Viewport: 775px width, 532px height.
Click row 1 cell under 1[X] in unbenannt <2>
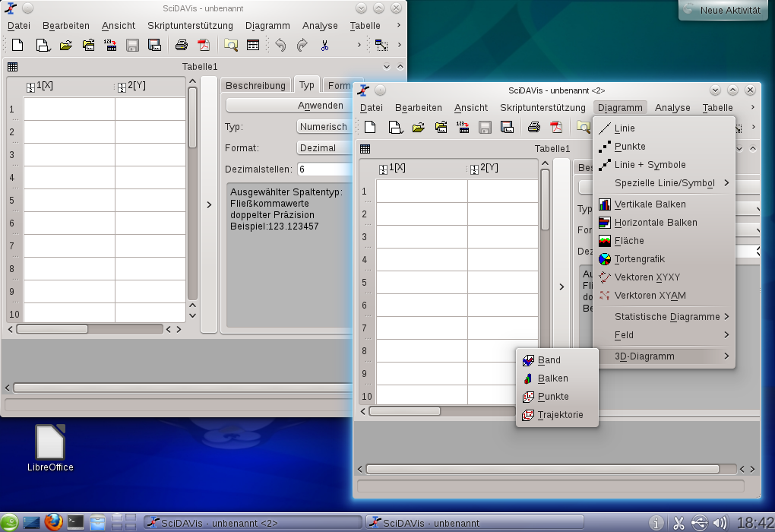pyautogui.click(x=422, y=192)
